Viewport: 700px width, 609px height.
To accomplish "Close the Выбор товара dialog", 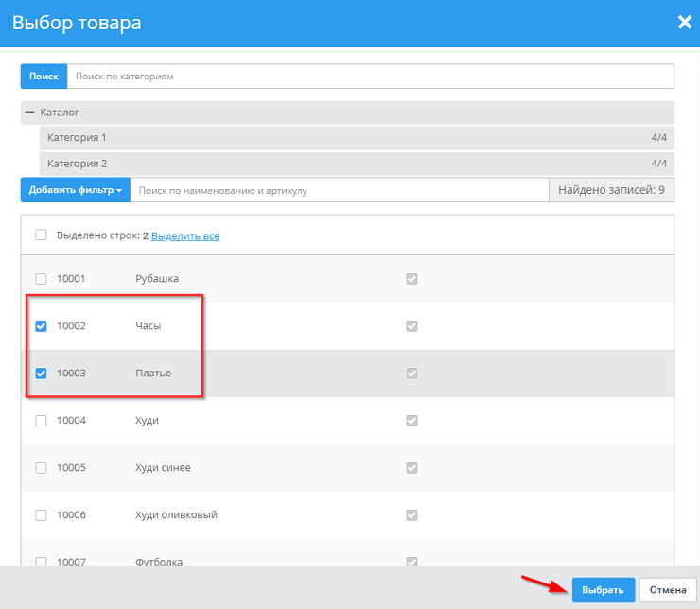I will click(x=684, y=22).
